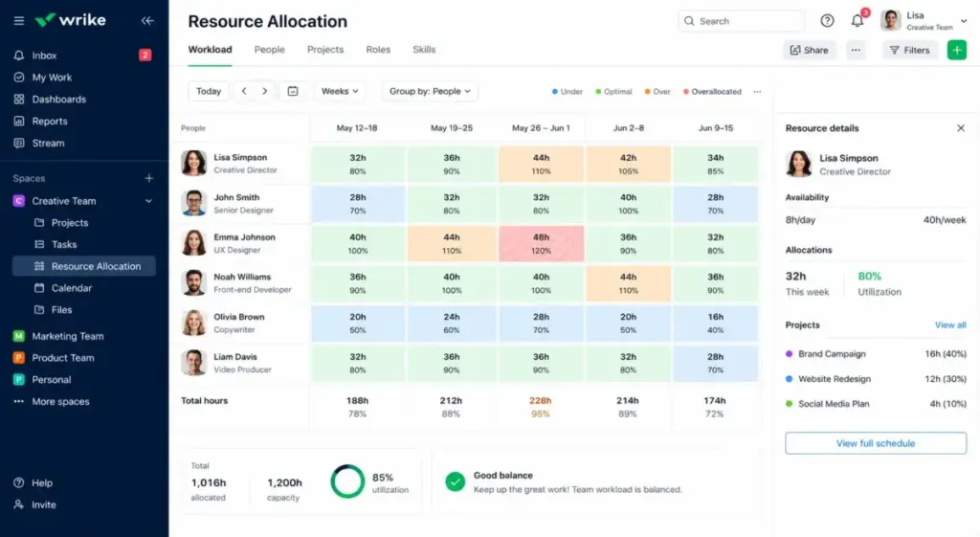Image resolution: width=980 pixels, height=537 pixels.
Task: Open the Weeks timescale dropdown
Action: 340,91
